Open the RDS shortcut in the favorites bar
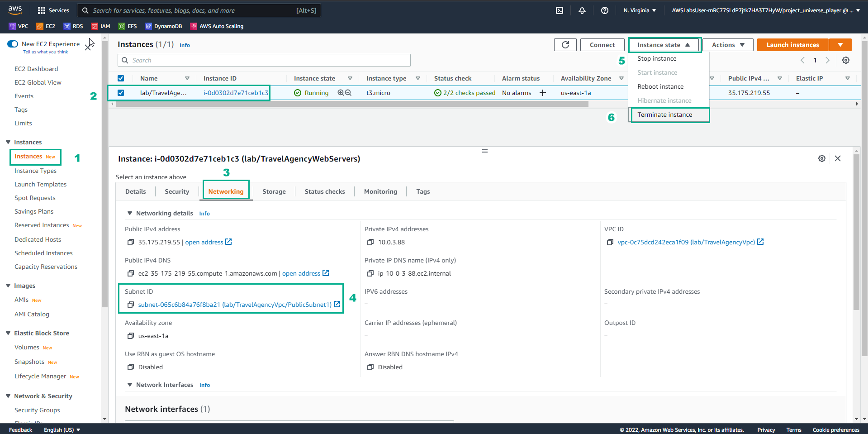This screenshot has height=434, width=868. point(73,26)
